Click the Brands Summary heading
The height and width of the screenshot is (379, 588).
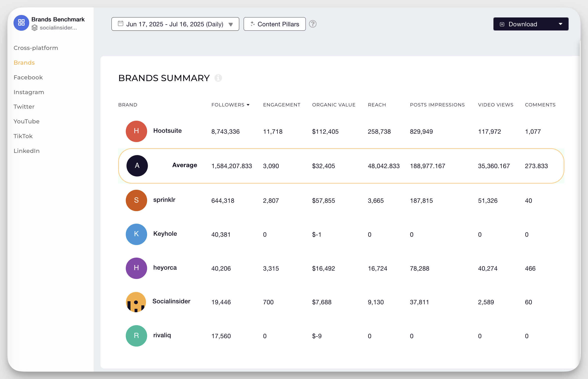164,78
